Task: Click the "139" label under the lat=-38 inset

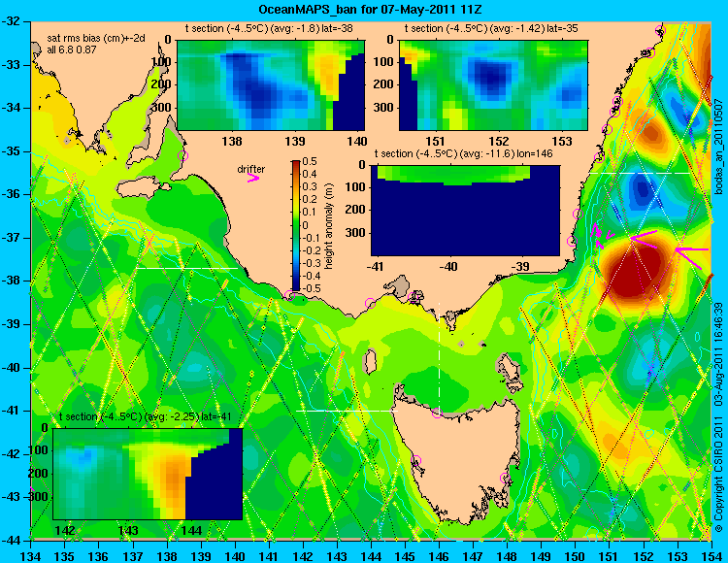Action: coord(295,141)
